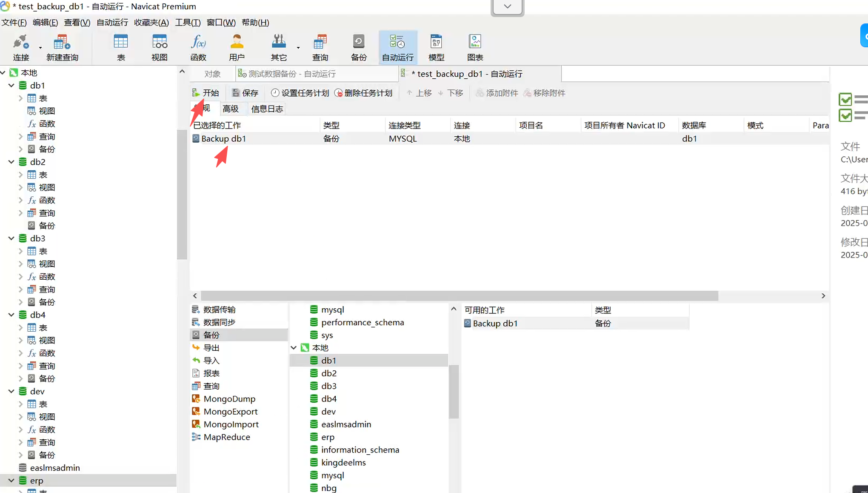Switch to the 对象 tab
Image resolution: width=868 pixels, height=493 pixels.
click(212, 74)
